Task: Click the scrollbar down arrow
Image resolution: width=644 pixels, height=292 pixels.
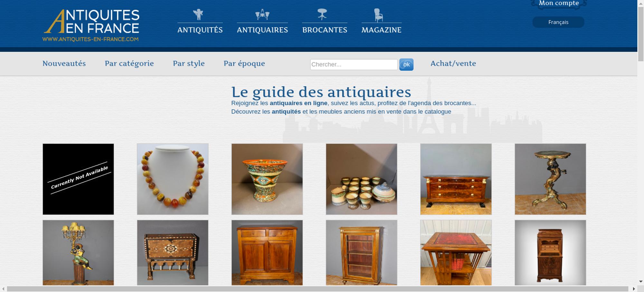Action: [641, 282]
